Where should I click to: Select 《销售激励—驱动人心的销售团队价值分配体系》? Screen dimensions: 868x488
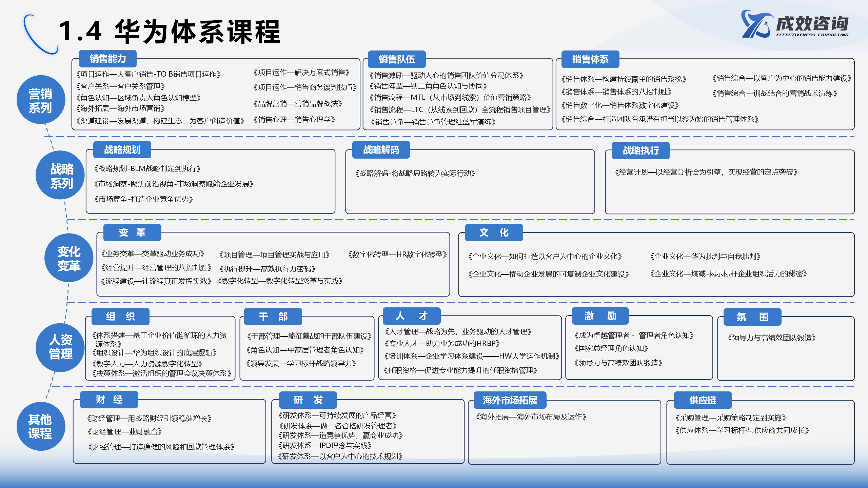point(447,76)
